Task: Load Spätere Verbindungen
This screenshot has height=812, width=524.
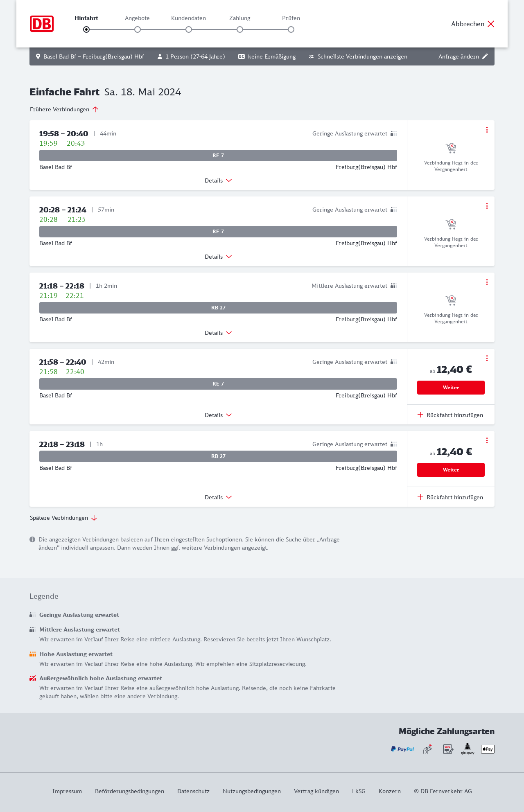Action: click(x=63, y=518)
